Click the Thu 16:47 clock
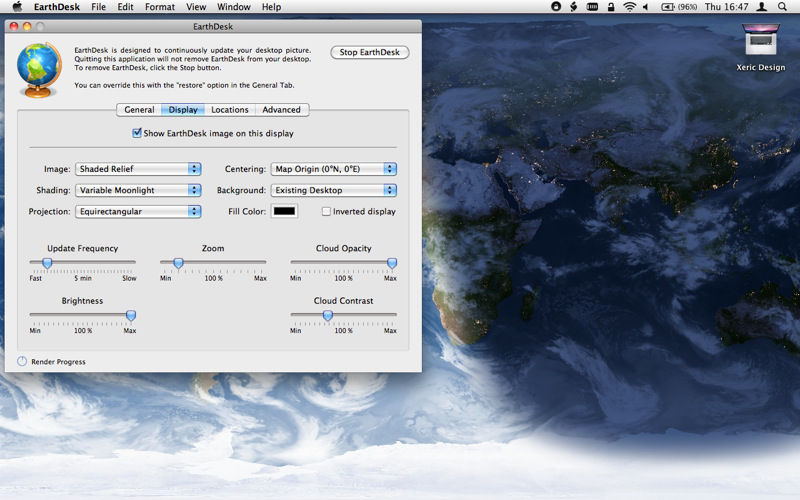The image size is (800, 500). (x=727, y=7)
